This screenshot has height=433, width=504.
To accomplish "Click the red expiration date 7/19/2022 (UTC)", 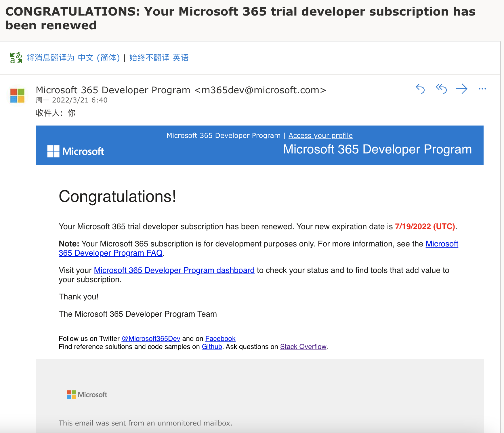I will pyautogui.click(x=425, y=227).
